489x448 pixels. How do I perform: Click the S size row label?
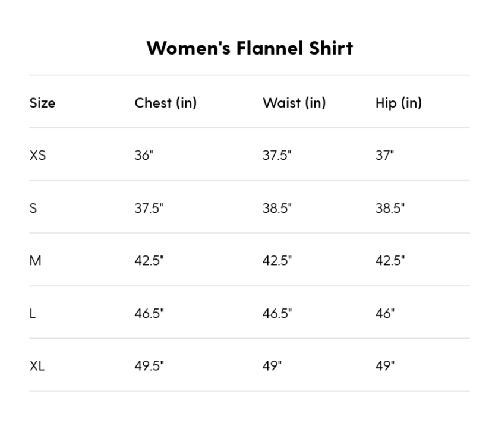pos(33,209)
